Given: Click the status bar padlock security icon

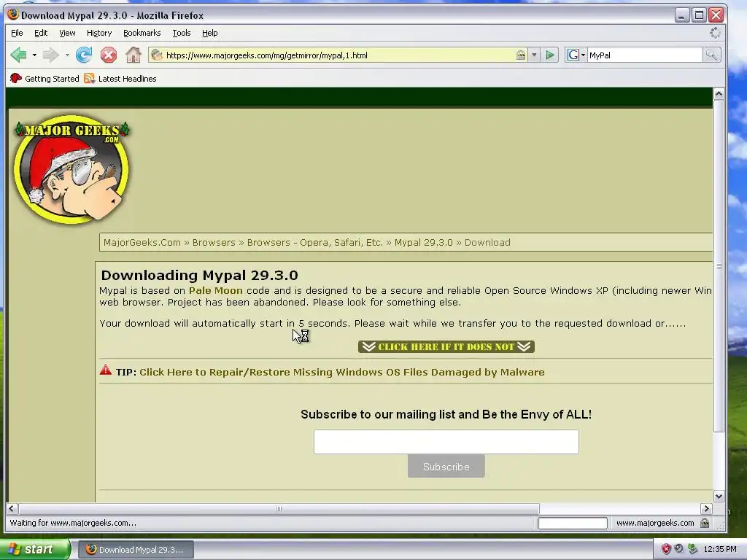Looking at the screenshot, I should coord(705,524).
